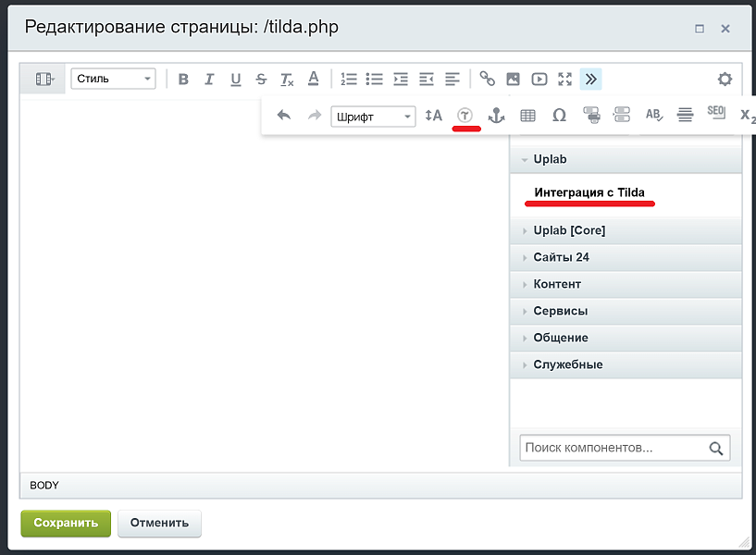Toggle bold formatting in the editor toolbar
Image resolution: width=756 pixels, height=555 pixels.
click(x=182, y=79)
